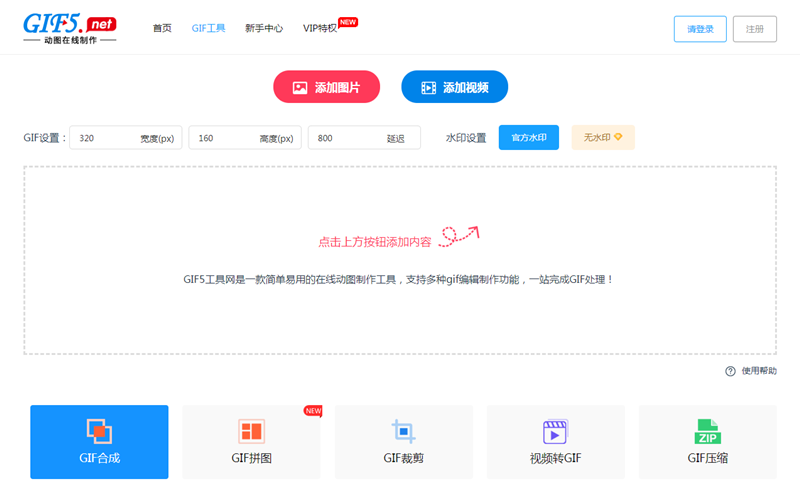This screenshot has width=800, height=482.
Task: Click the NEW badge on GIF拼图
Action: pos(313,411)
